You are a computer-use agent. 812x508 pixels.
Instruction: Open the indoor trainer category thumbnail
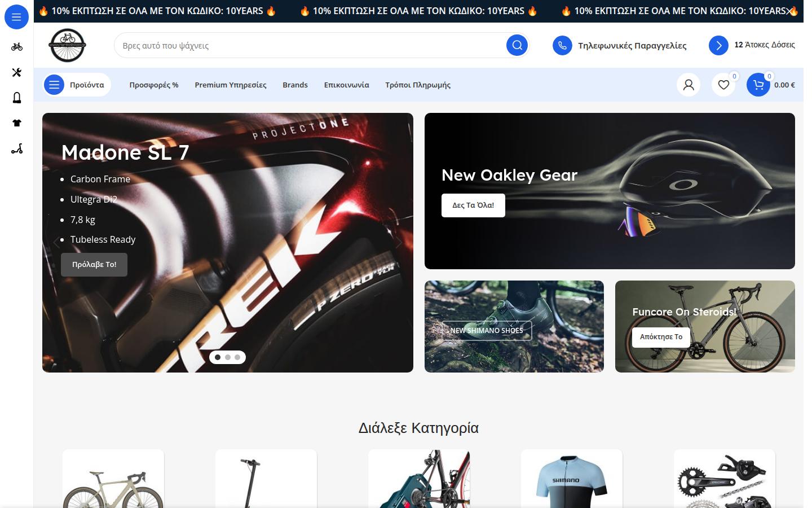(419, 479)
